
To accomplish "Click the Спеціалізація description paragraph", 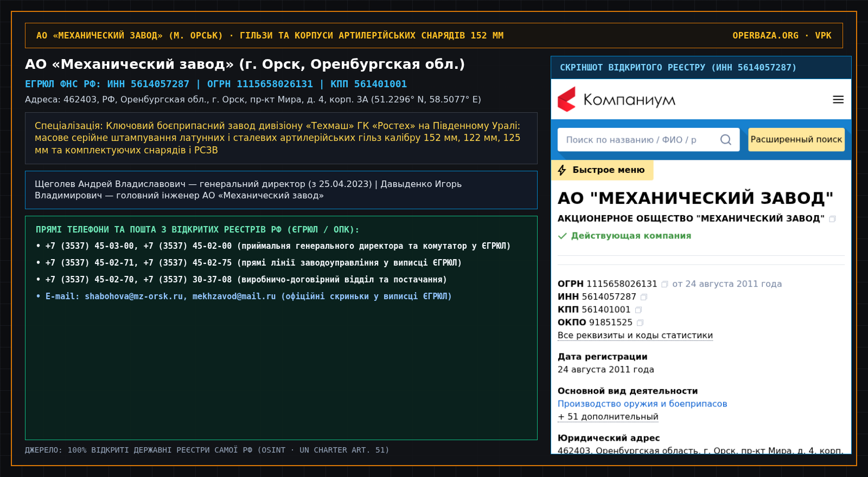I will 281,138.
